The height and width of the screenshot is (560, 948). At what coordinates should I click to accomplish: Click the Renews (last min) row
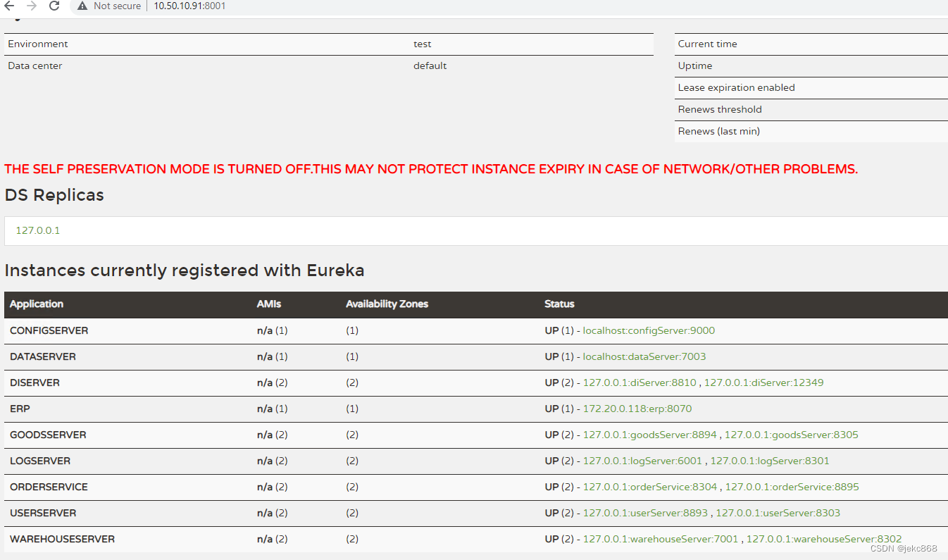click(x=811, y=131)
